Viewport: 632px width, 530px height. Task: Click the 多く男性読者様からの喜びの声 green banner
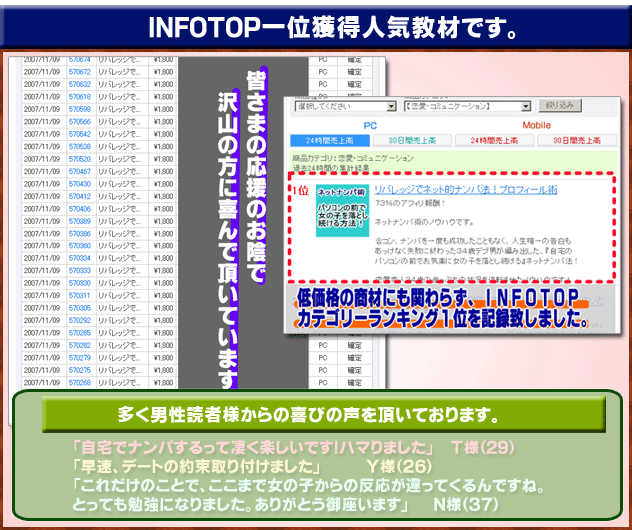(324, 415)
